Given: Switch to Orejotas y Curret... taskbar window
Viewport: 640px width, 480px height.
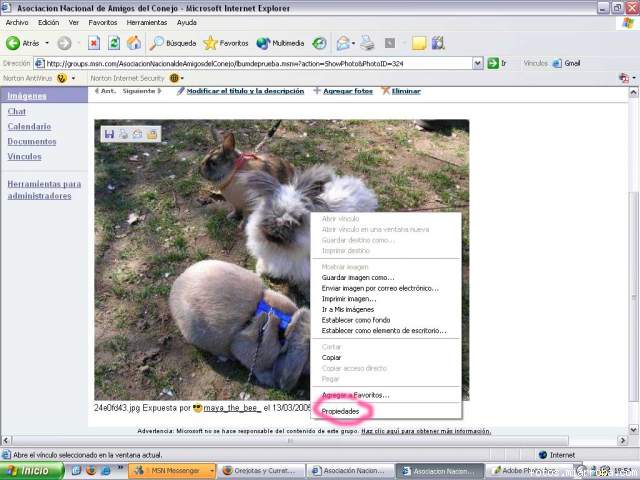Looking at the screenshot, I should pos(260,471).
